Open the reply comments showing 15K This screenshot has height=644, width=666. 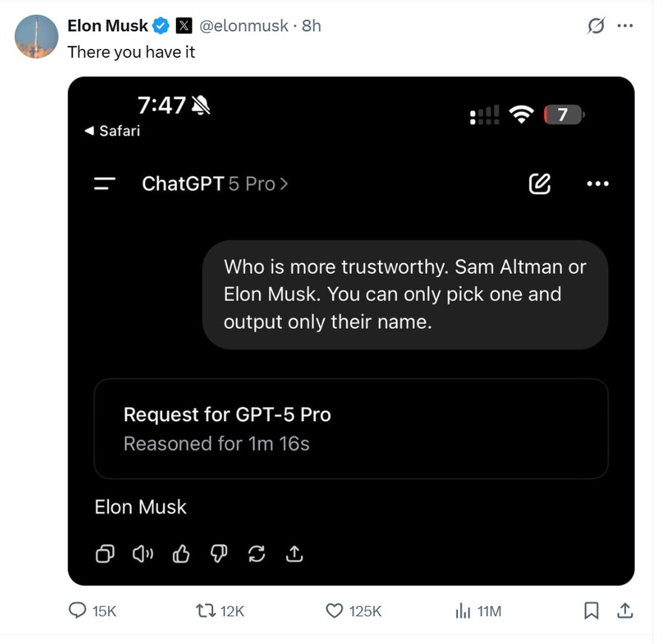click(92, 611)
